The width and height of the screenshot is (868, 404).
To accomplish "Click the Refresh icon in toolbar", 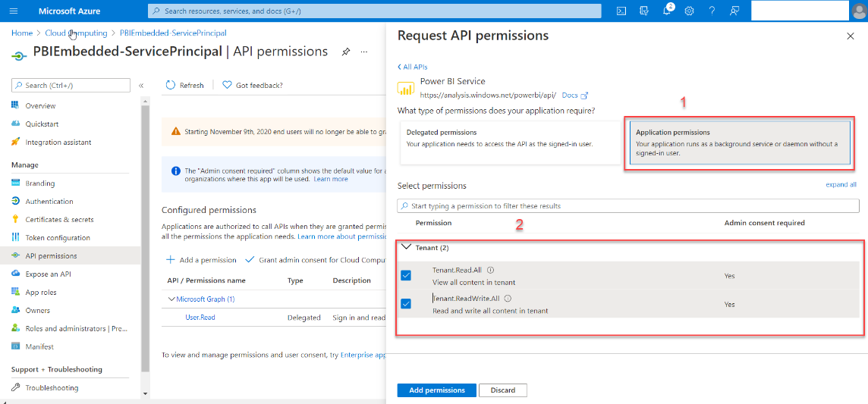I will point(171,85).
